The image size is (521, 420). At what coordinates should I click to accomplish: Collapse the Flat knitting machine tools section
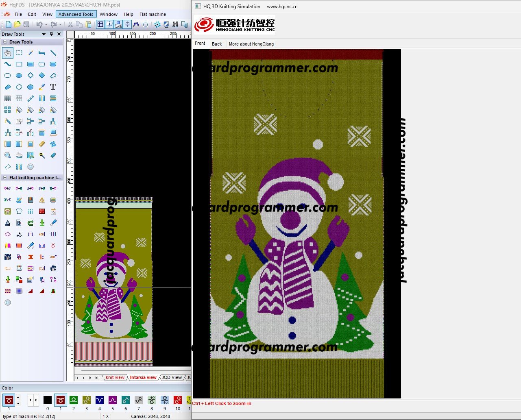(x=5, y=178)
